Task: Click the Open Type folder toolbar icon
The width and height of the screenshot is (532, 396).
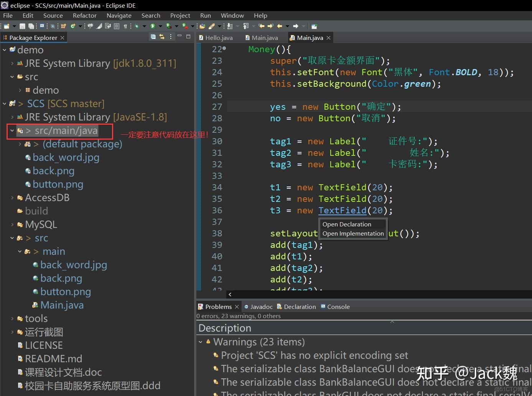Action: [x=202, y=26]
